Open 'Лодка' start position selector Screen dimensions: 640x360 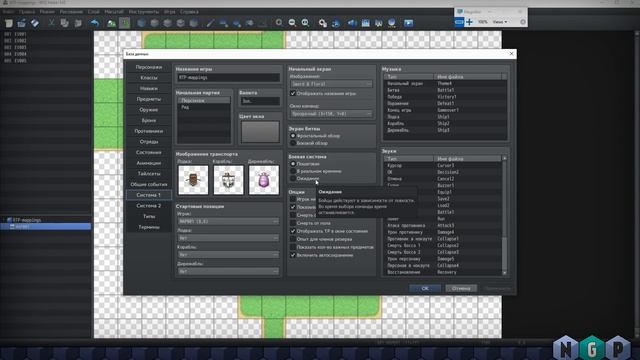(x=228, y=238)
